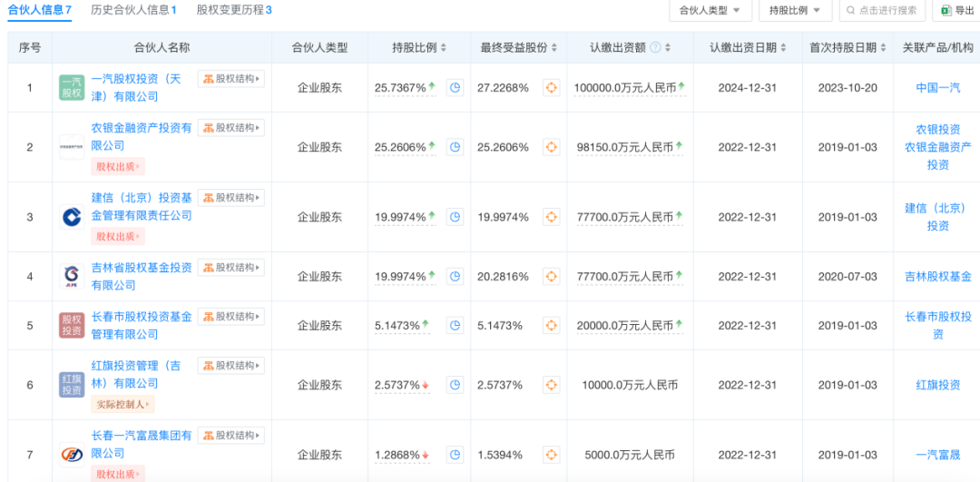Click pie chart icon in row 3 shareholding
The height and width of the screenshot is (482, 980).
[456, 217]
